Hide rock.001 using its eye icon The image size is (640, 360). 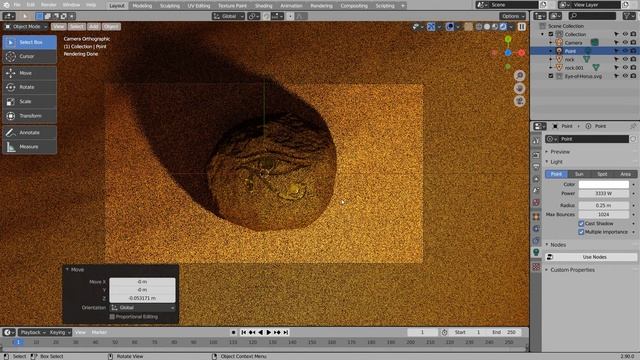[x=625, y=68]
